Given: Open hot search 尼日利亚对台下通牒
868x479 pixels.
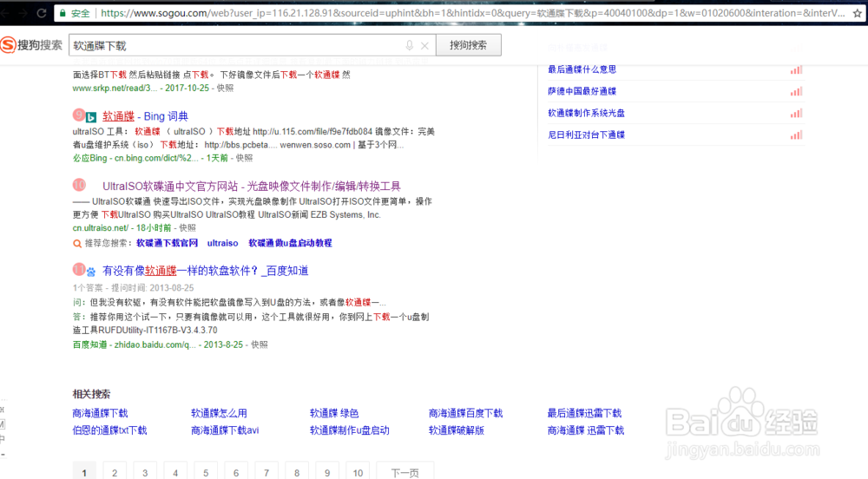Looking at the screenshot, I should pos(586,135).
